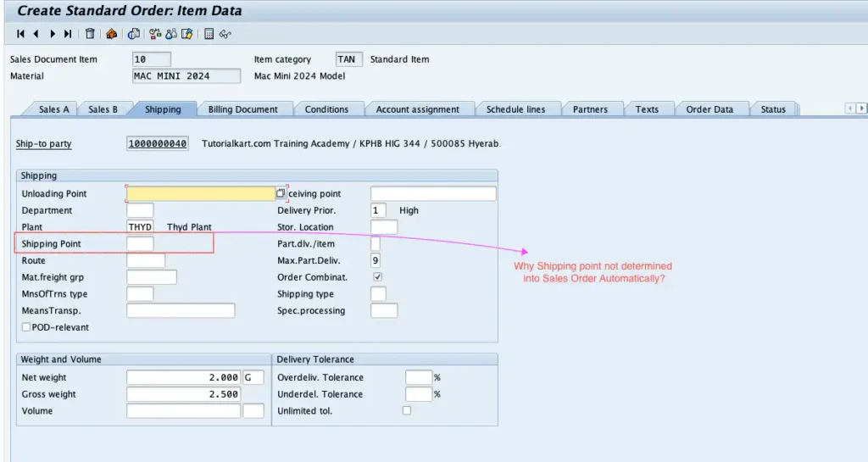Click the Ship-to party link
The height and width of the screenshot is (462, 868).
[44, 143]
